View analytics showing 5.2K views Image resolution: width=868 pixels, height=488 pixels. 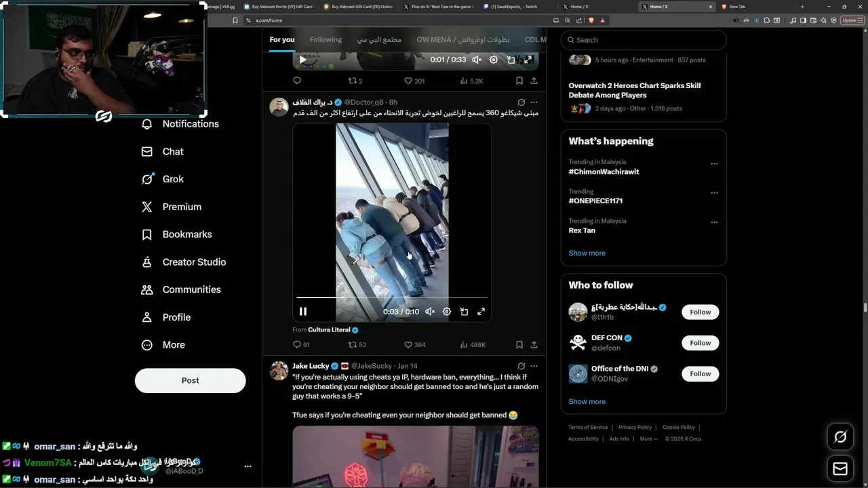(471, 81)
